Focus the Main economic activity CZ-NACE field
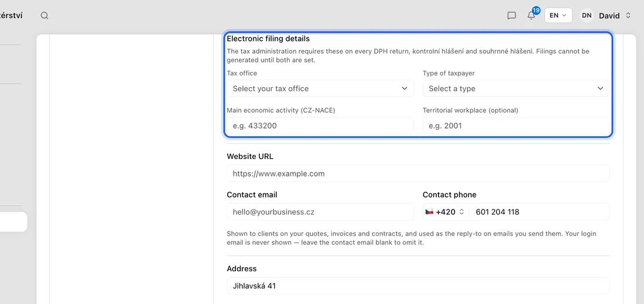This screenshot has width=644, height=304. click(x=320, y=126)
